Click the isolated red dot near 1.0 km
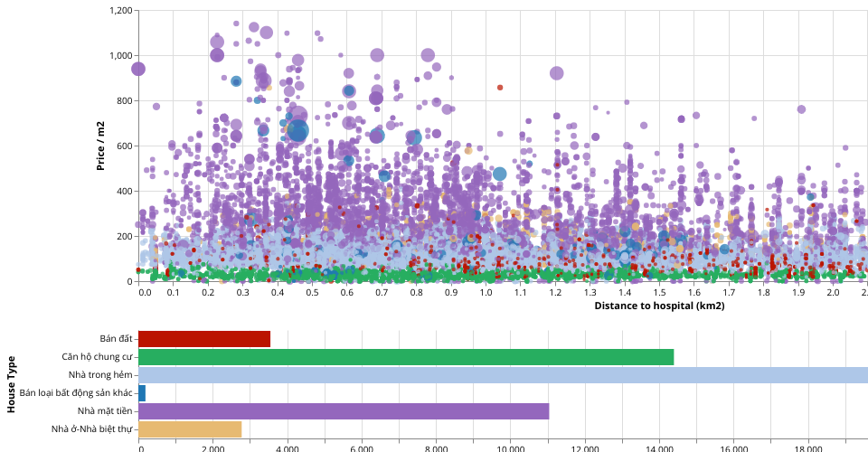The height and width of the screenshot is (452, 868). pyautogui.click(x=500, y=88)
